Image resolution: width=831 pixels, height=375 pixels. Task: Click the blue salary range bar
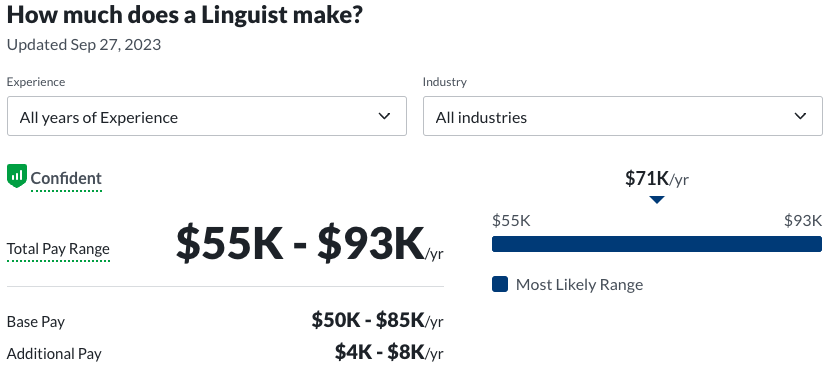coord(657,244)
